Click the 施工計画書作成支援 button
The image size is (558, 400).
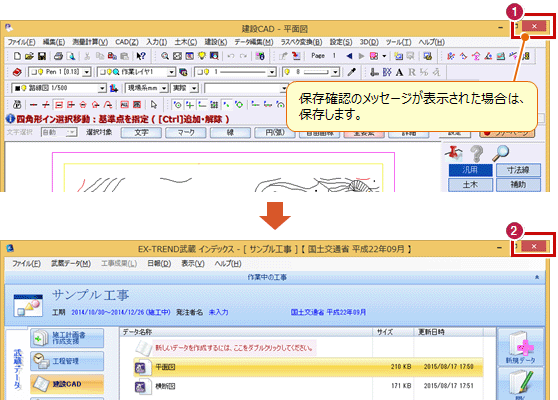67,338
